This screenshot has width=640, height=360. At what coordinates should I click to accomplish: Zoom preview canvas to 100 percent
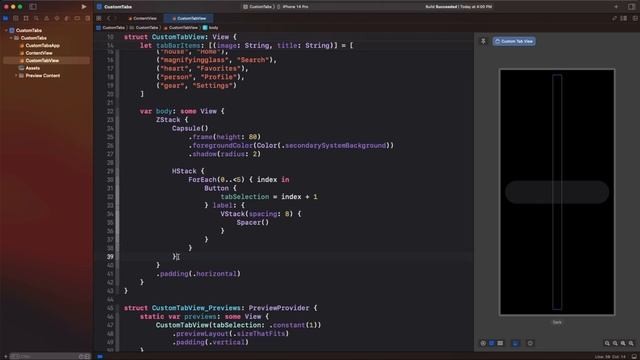point(615,344)
